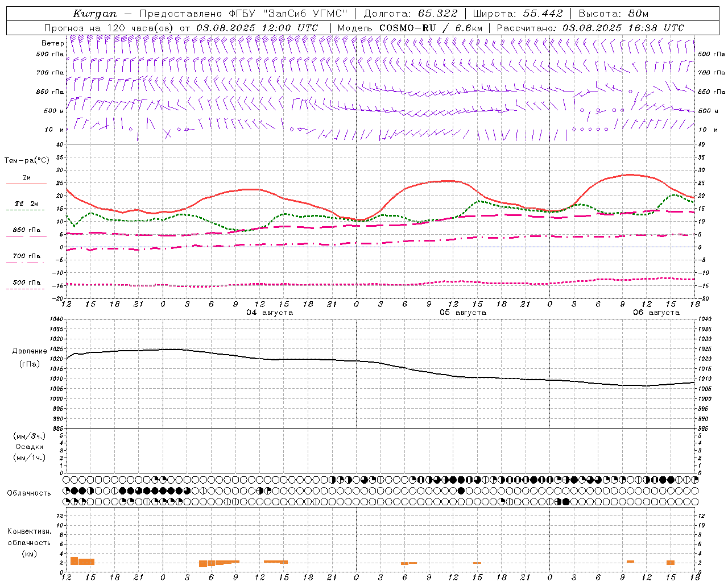Click the forecast start "03.08.2025 12:00 UTC"
This screenshot has width=728, height=582.
[x=257, y=28]
